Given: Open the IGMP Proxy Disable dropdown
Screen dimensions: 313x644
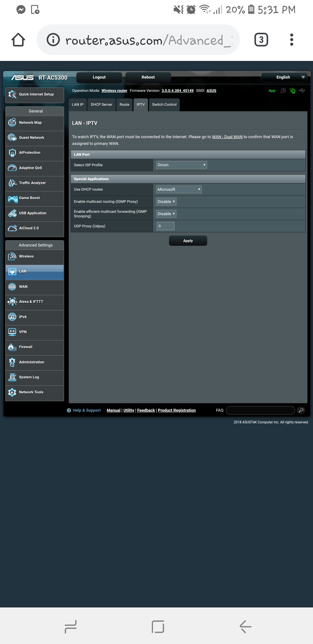Looking at the screenshot, I should (x=166, y=202).
